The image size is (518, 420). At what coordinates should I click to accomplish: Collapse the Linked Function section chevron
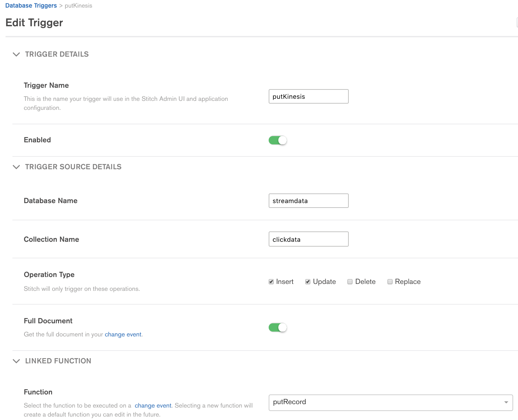coord(16,361)
